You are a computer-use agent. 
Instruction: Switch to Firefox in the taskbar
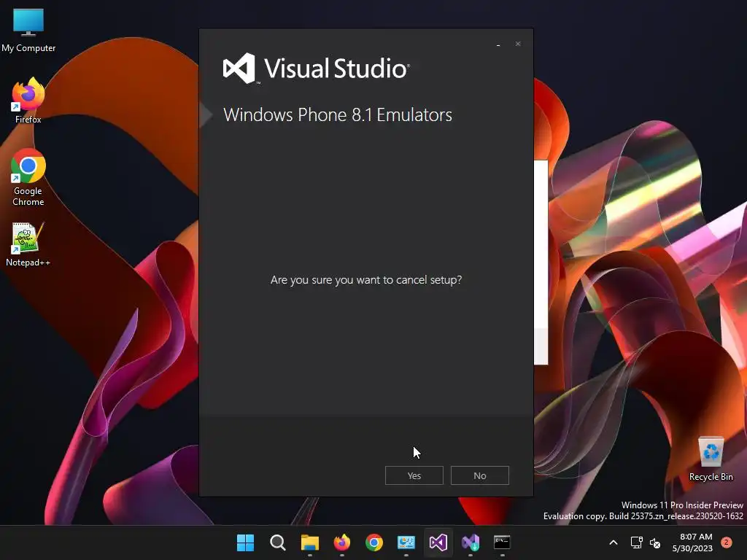(x=341, y=542)
